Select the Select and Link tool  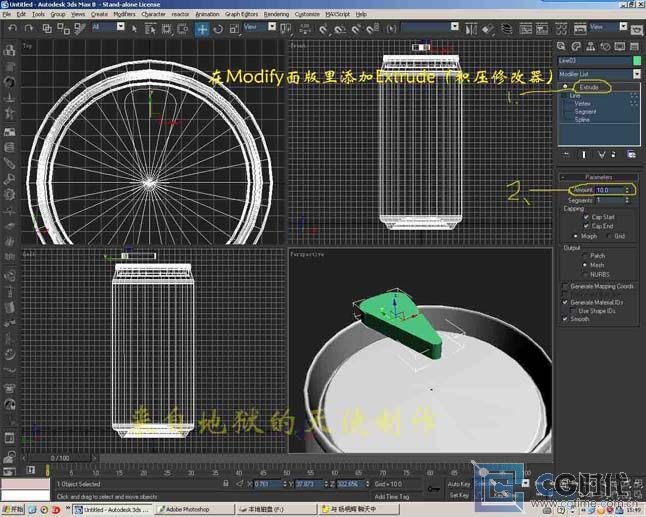[47, 28]
